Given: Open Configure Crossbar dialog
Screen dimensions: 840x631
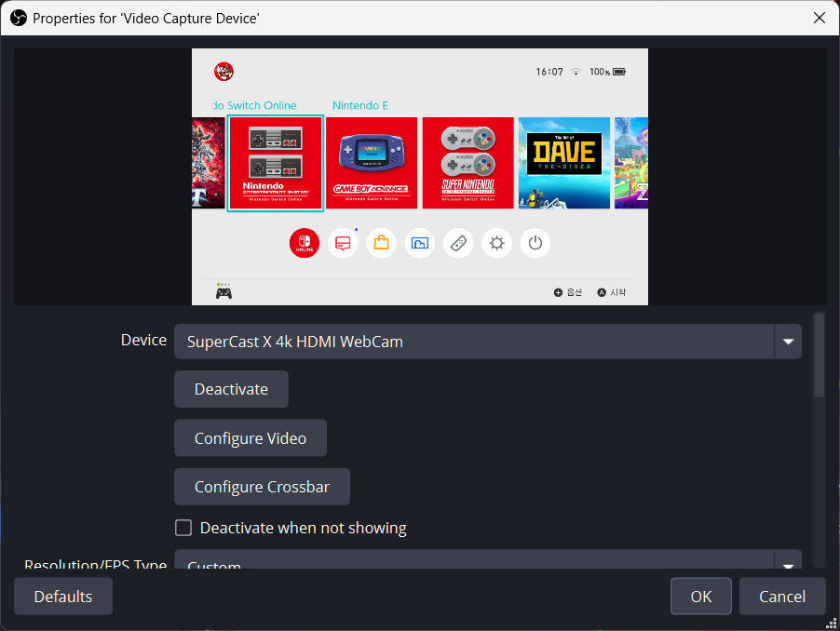Looking at the screenshot, I should point(262,487).
